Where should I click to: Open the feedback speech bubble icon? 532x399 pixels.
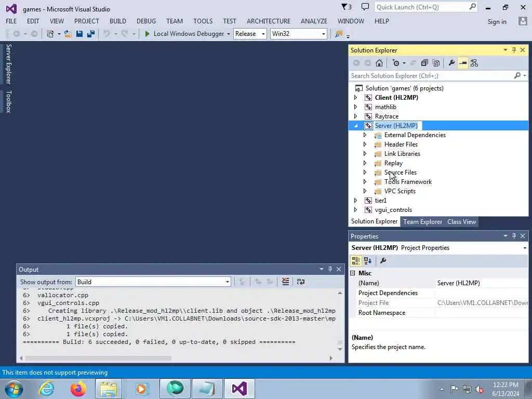(365, 7)
